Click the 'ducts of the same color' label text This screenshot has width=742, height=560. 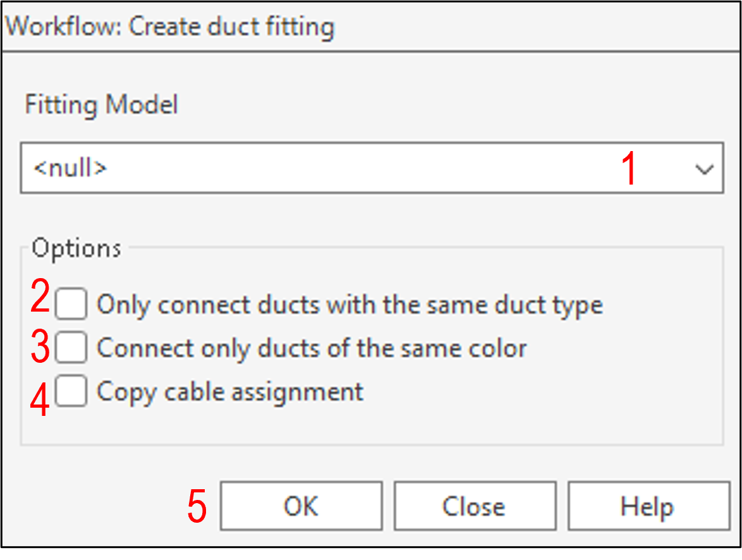(x=311, y=348)
